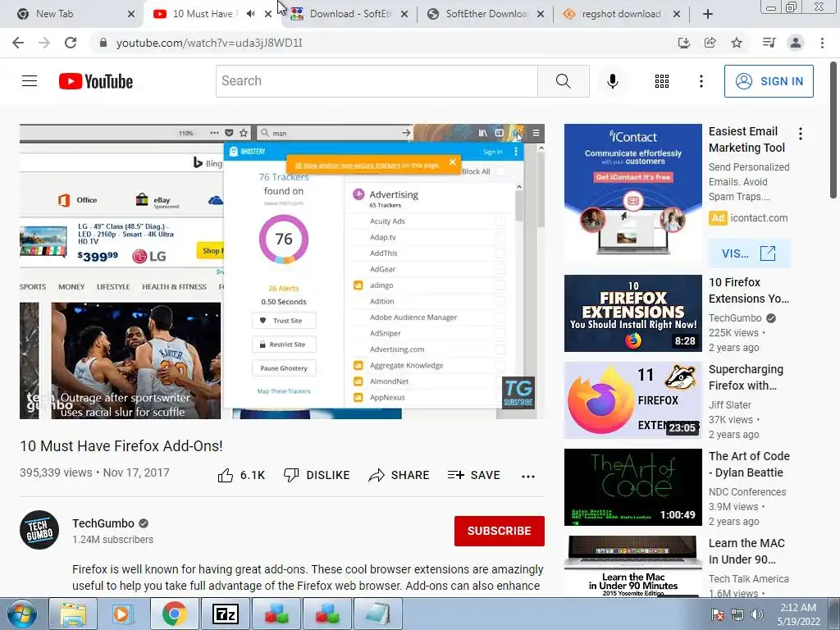Open Supercharging Firefox video thumbnail
840x630 pixels.
tap(632, 400)
